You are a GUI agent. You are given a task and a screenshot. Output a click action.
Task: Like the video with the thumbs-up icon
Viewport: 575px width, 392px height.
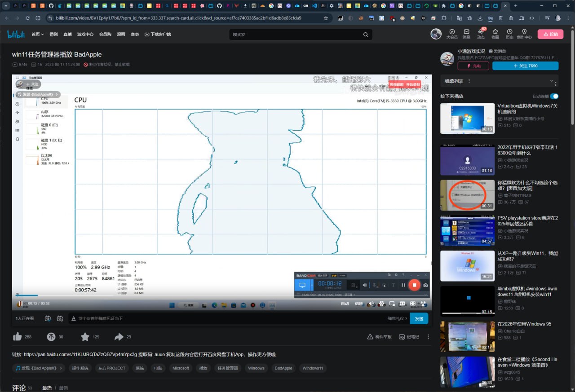tap(18, 337)
